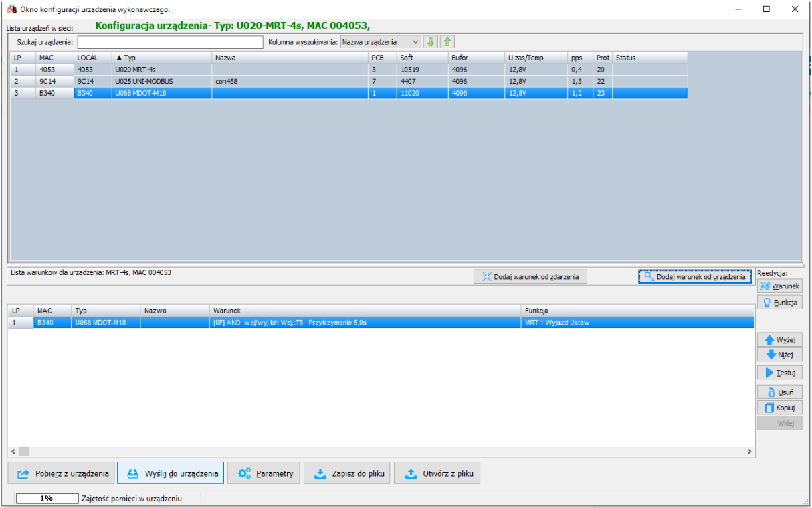Edit condition with Warunek button
The image size is (812, 508).
(779, 286)
